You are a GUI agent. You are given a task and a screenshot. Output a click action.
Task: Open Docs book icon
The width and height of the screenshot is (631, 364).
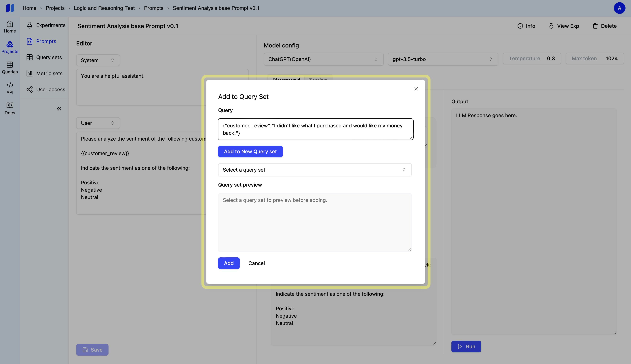(10, 108)
